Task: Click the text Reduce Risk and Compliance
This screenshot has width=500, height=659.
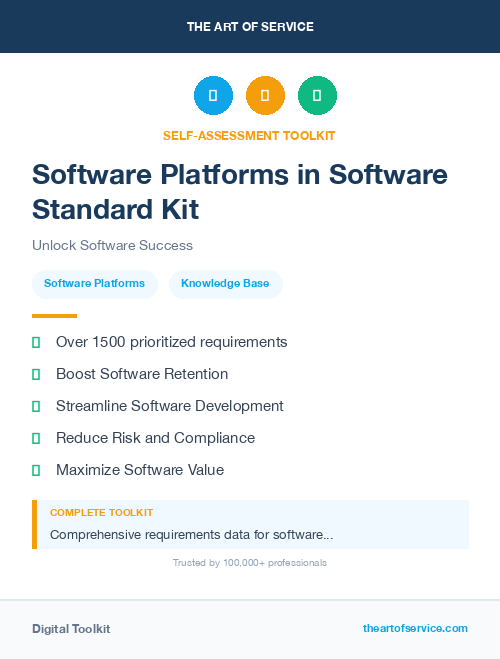Action: tap(155, 438)
